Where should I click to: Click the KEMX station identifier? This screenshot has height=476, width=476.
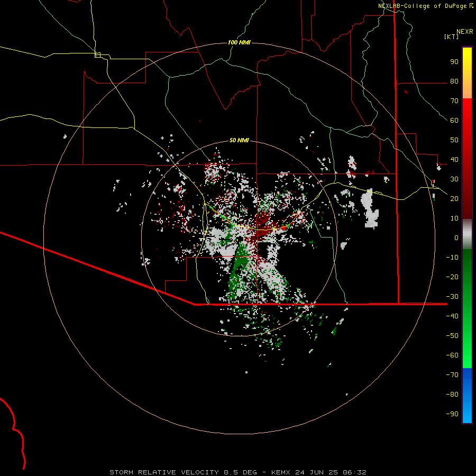tap(280, 472)
